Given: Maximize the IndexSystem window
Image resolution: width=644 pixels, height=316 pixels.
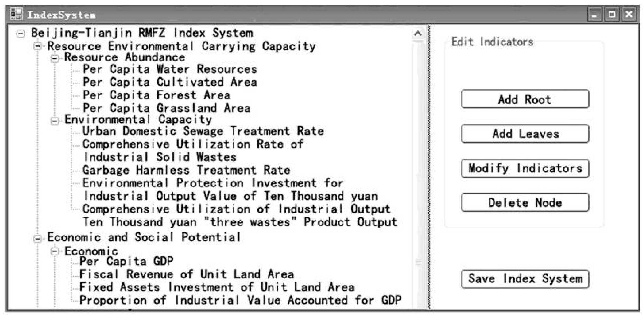Looking at the screenshot, I should (x=612, y=14).
